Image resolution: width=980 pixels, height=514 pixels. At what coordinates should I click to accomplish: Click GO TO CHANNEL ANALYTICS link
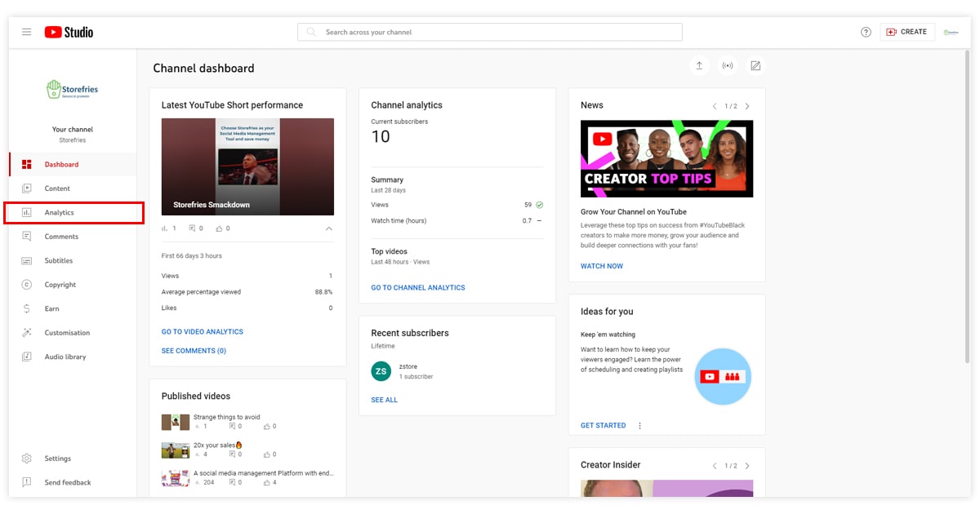pos(417,288)
